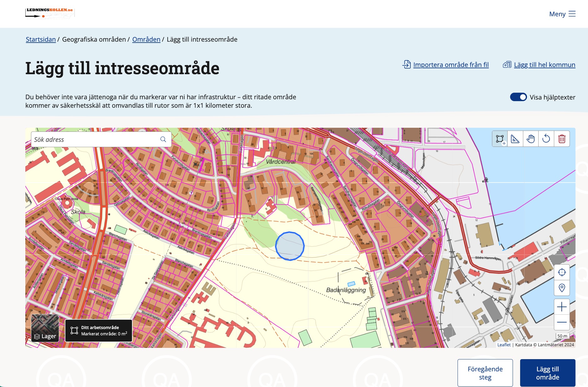Activate the pan hand tool

tap(531, 139)
